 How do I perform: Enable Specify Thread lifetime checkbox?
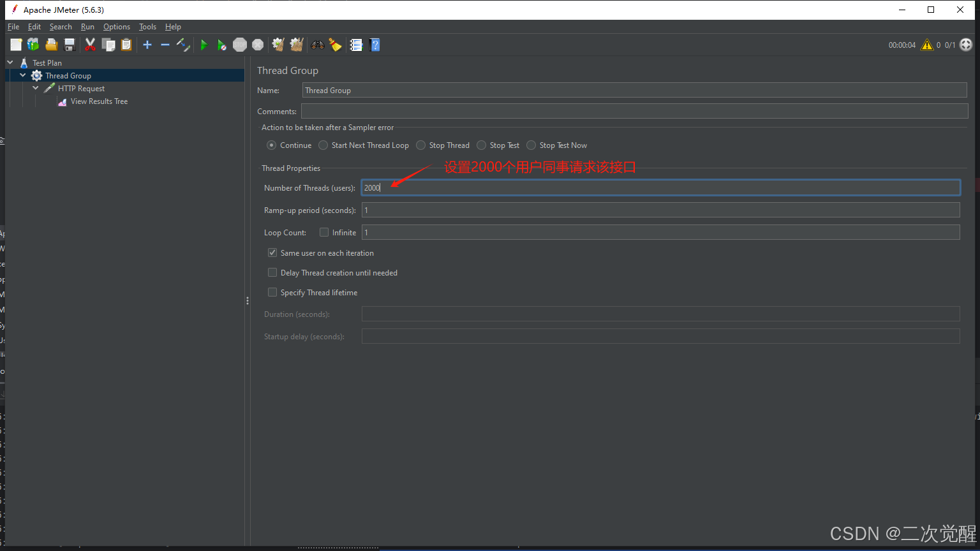click(x=272, y=293)
